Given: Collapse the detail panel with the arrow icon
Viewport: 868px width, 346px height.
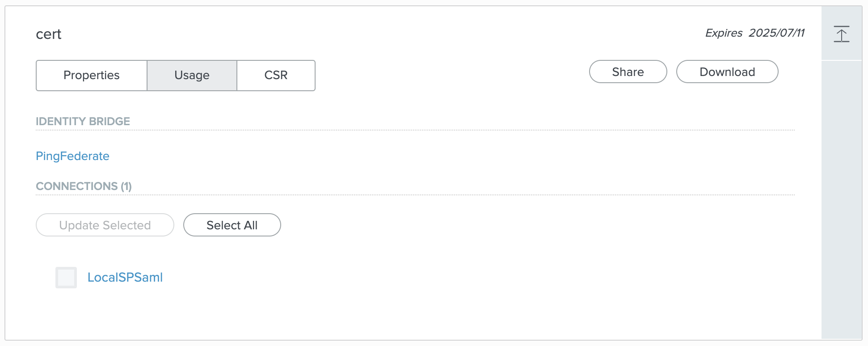Looking at the screenshot, I should (x=842, y=34).
